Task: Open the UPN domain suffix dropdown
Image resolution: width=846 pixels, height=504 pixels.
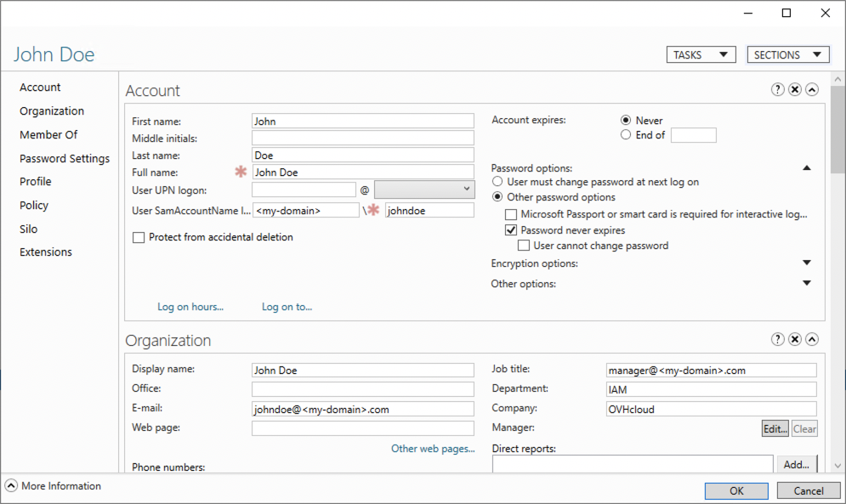Action: 466,189
